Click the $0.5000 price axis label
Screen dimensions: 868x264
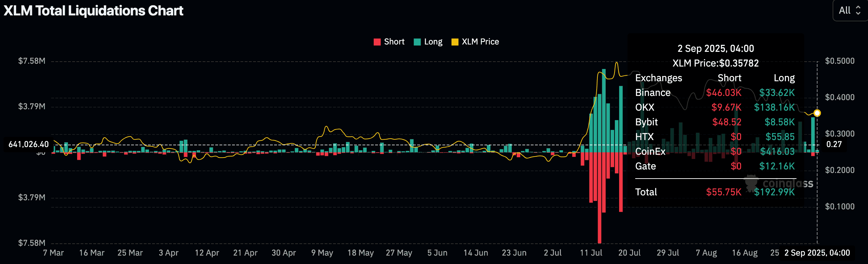coord(840,61)
